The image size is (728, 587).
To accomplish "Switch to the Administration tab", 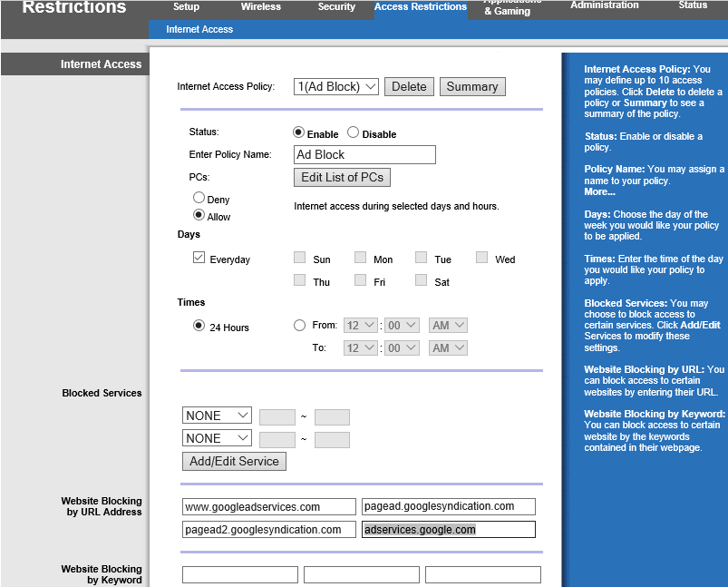I will (x=605, y=5).
